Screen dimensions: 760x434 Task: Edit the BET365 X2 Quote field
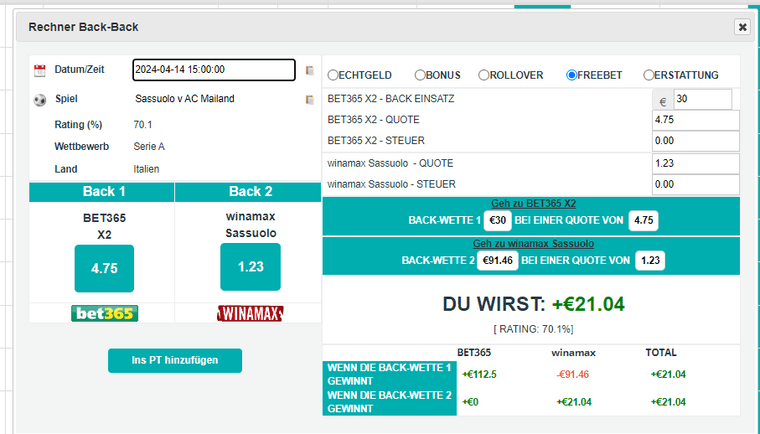click(x=696, y=120)
